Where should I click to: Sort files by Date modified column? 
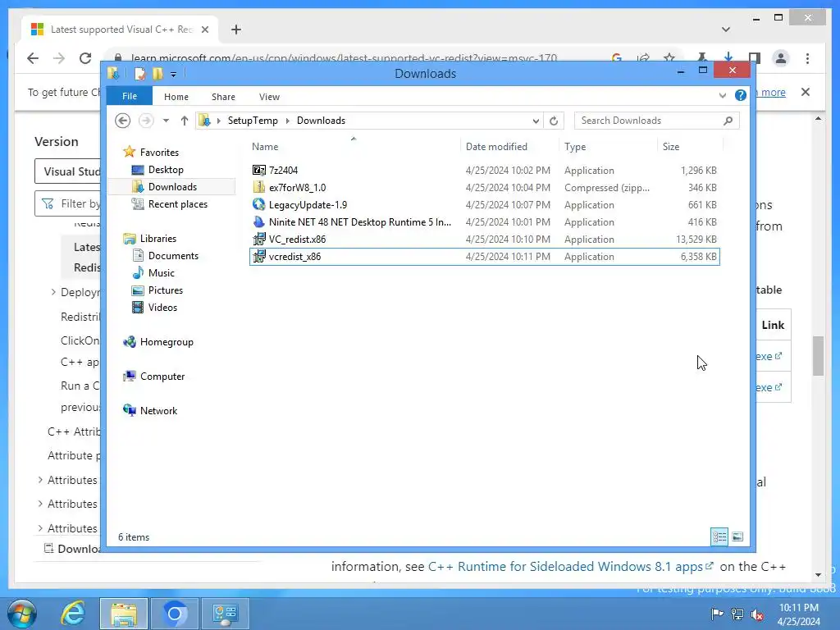coord(496,147)
